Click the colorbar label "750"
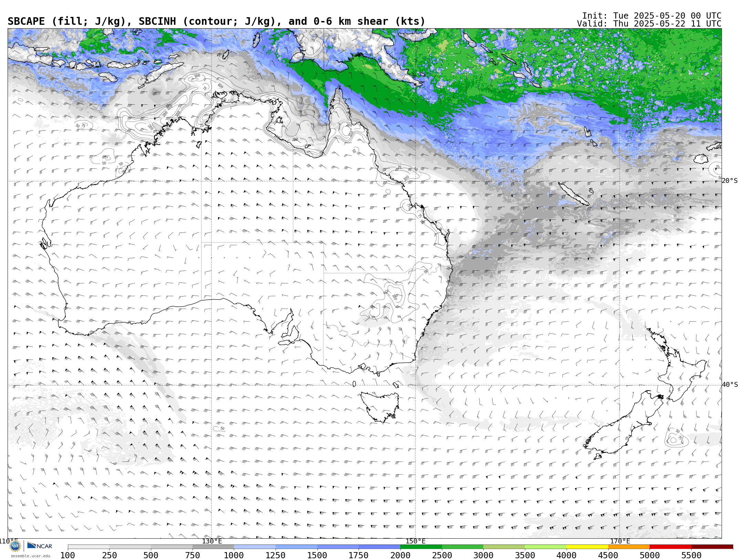Image resolution: width=744 pixels, height=560 pixels. click(x=193, y=556)
